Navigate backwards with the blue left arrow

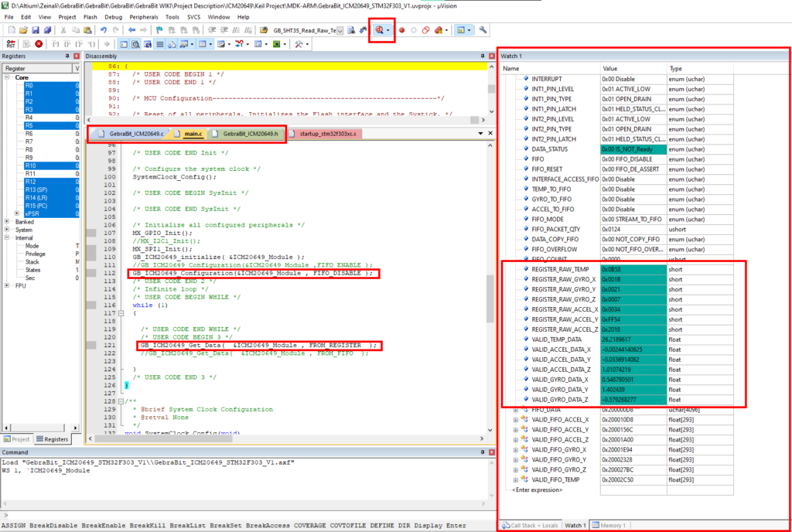131,30
